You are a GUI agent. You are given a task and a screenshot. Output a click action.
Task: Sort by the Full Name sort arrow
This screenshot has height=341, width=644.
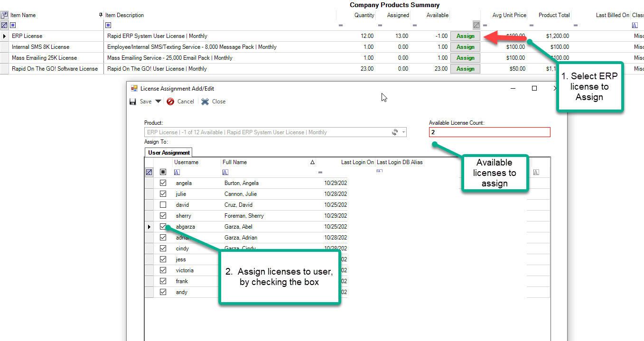coord(312,162)
